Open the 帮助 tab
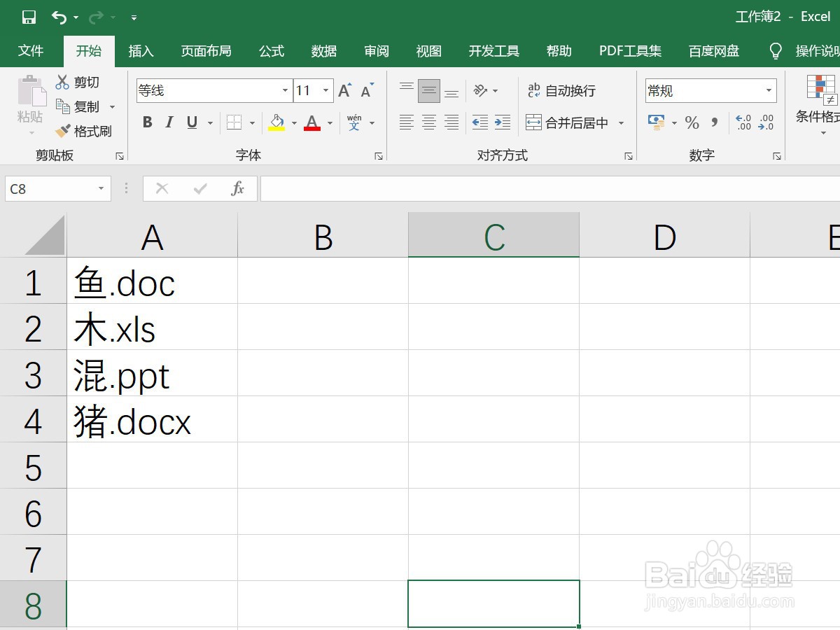840x630 pixels. coord(559,51)
